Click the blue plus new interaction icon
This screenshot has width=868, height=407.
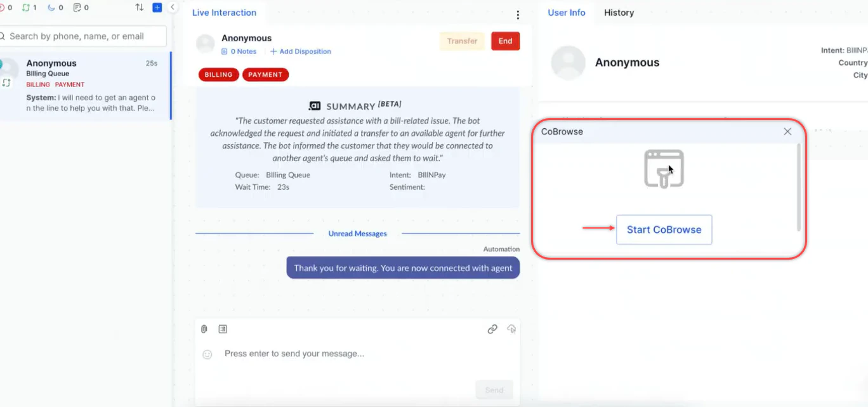point(157,8)
